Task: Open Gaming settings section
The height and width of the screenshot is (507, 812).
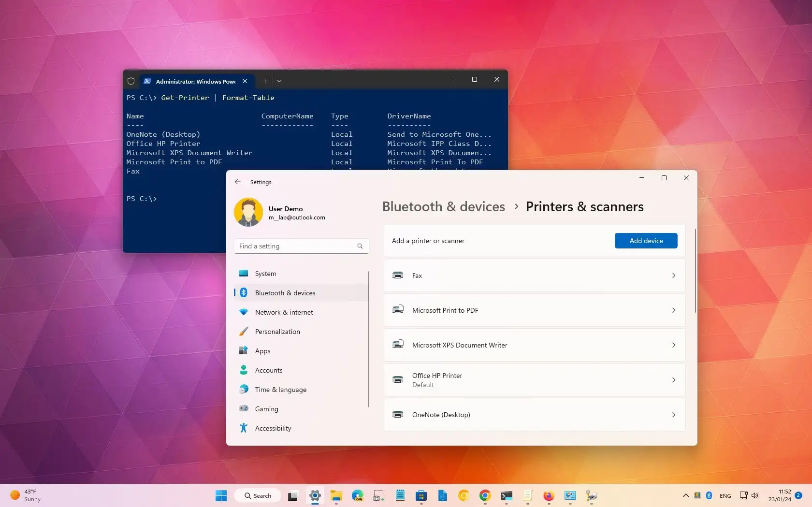Action: click(266, 408)
